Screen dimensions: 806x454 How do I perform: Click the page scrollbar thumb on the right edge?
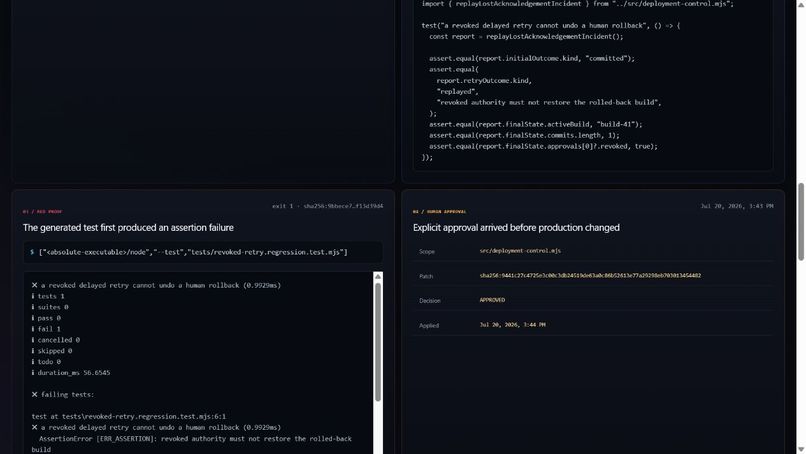(800, 222)
